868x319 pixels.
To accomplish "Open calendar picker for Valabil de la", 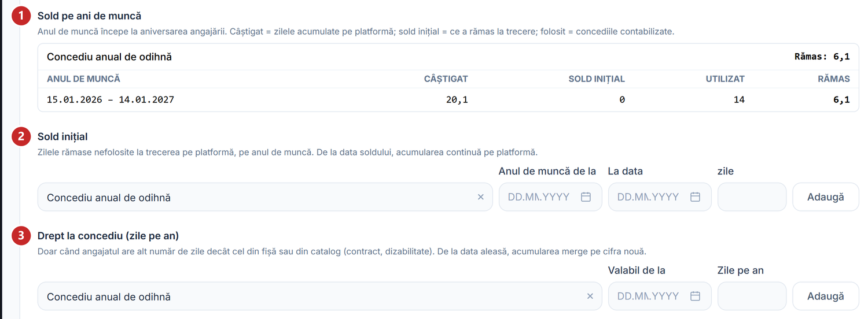I will click(695, 296).
